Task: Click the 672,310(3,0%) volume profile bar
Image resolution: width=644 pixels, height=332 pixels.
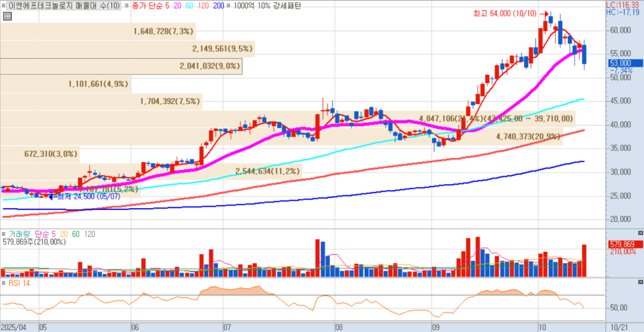Action: [x=40, y=154]
